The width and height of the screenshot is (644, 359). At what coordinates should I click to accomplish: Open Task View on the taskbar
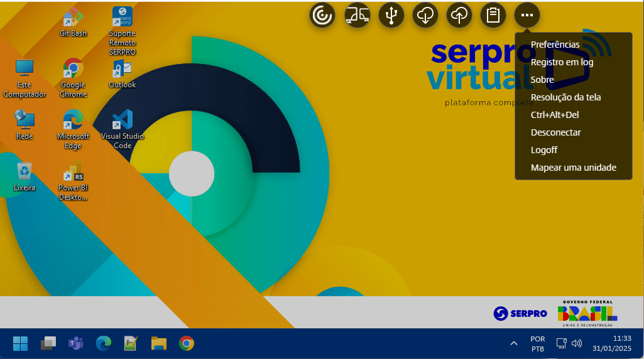(x=48, y=343)
